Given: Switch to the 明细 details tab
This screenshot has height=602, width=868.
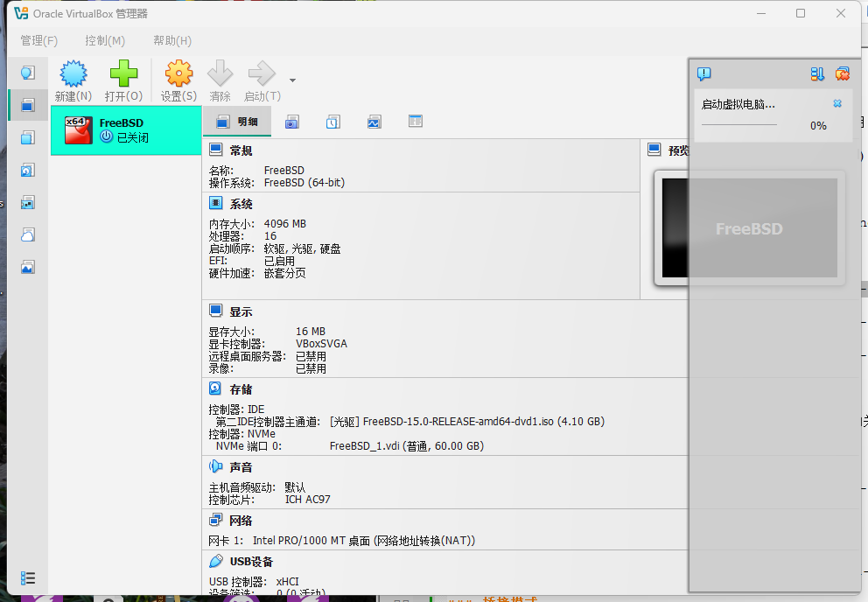Looking at the screenshot, I should coord(237,122).
